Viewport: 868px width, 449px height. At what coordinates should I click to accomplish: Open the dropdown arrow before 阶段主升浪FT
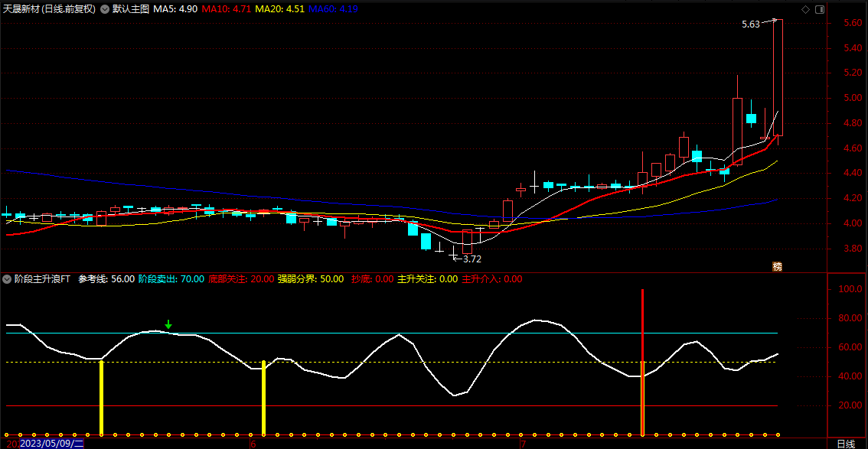point(7,279)
